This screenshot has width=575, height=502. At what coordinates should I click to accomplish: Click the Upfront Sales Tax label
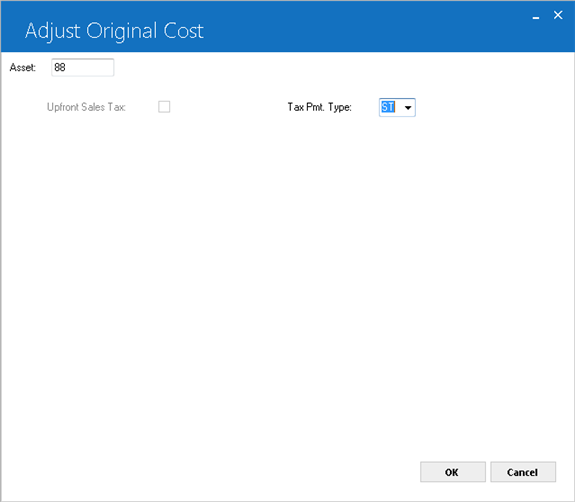point(86,107)
